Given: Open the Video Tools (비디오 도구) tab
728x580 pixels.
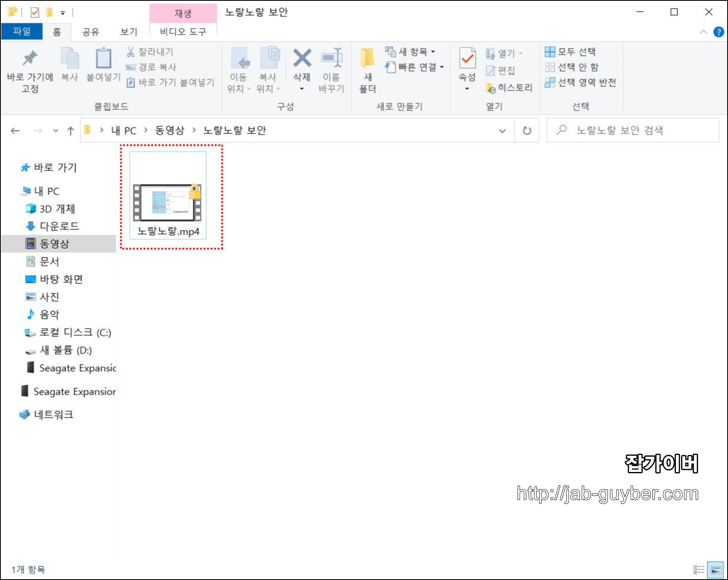Looking at the screenshot, I should (x=183, y=32).
